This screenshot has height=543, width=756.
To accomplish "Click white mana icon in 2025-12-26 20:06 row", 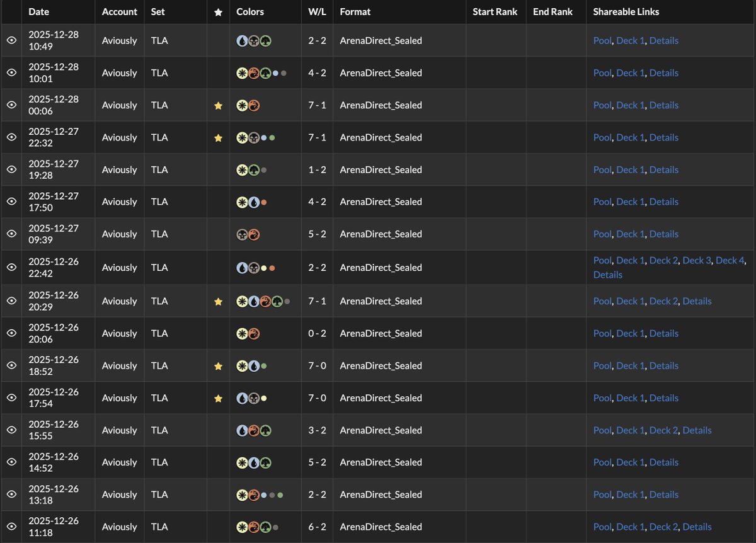I will (x=242, y=333).
